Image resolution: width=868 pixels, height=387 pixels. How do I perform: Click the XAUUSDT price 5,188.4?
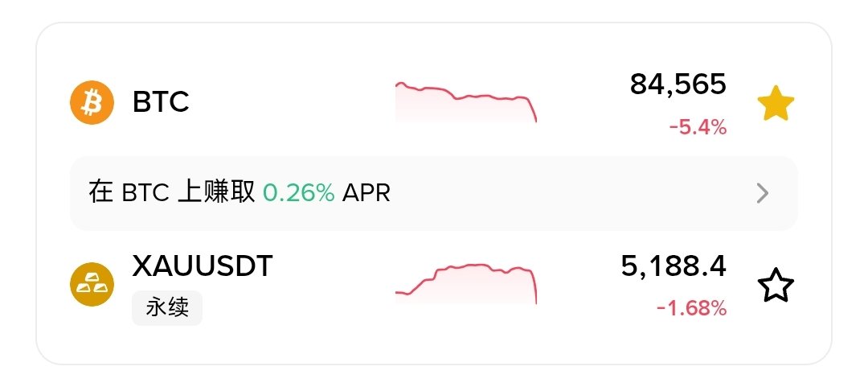(x=674, y=266)
